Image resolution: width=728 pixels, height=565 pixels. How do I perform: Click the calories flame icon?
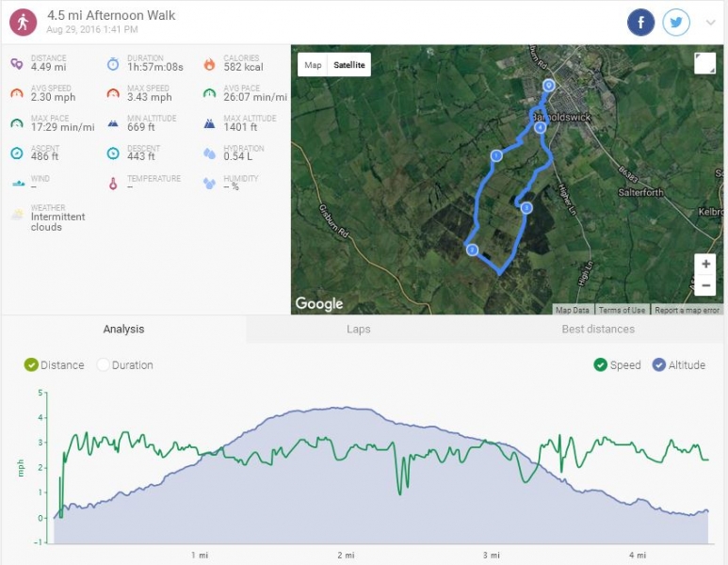pyautogui.click(x=208, y=64)
